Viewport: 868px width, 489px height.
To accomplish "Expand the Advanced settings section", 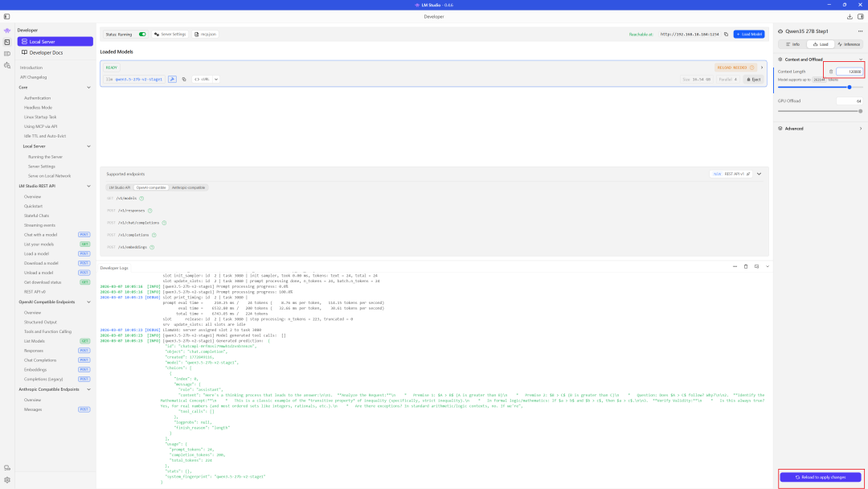I will click(x=861, y=128).
